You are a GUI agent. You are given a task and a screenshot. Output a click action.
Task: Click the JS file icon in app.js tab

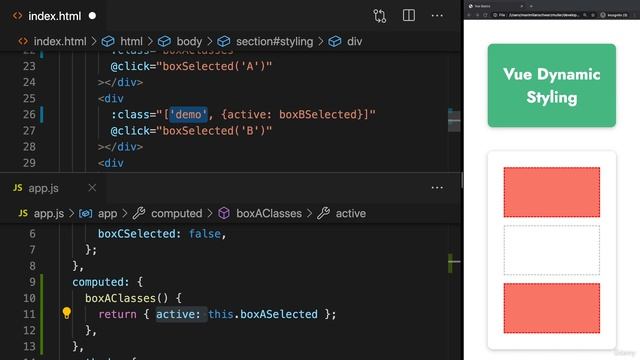[18, 188]
